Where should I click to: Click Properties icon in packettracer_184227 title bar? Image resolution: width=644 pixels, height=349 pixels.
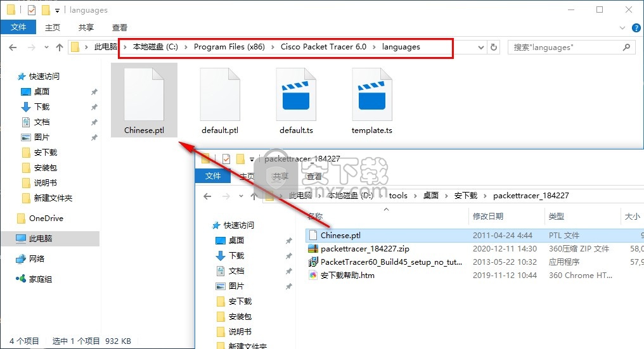click(226, 159)
